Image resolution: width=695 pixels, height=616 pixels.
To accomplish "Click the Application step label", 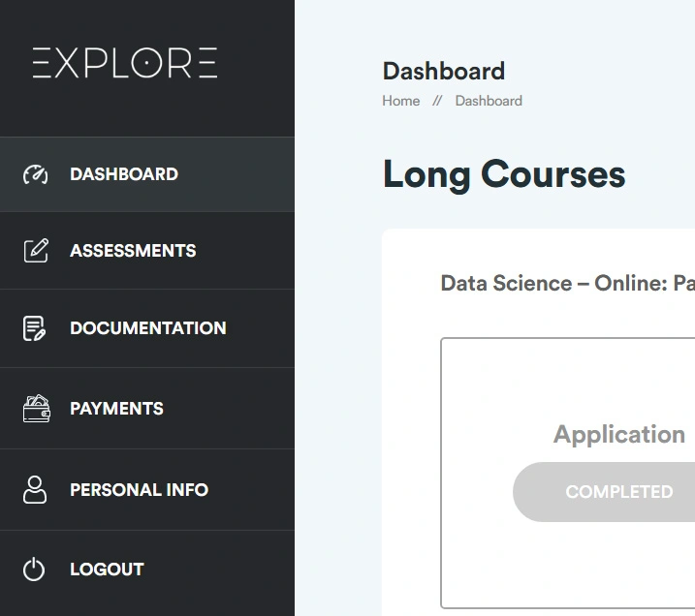I will [x=619, y=435].
